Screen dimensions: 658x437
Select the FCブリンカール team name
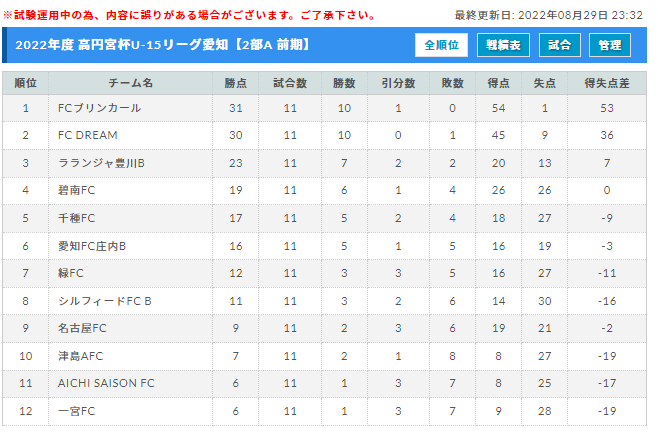(99, 108)
